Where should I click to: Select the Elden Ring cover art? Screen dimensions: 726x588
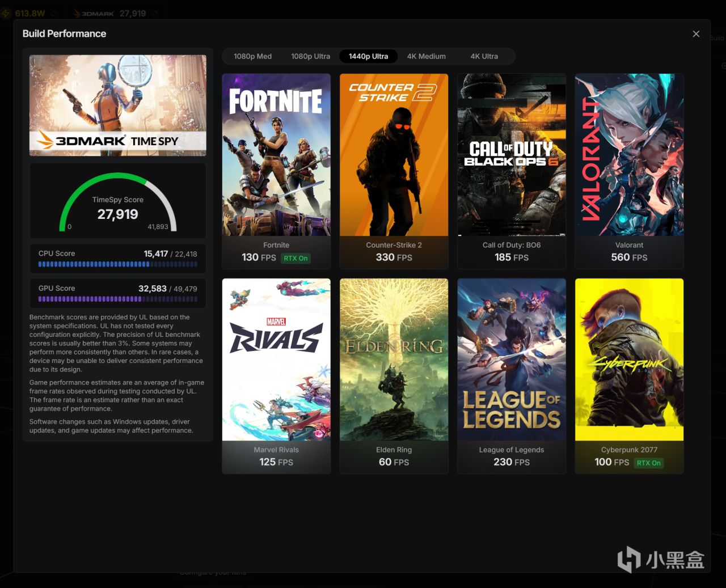coord(394,359)
